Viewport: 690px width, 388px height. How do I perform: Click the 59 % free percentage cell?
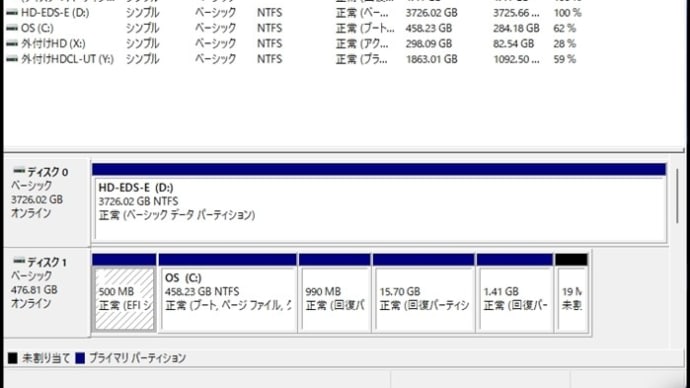pyautogui.click(x=565, y=59)
